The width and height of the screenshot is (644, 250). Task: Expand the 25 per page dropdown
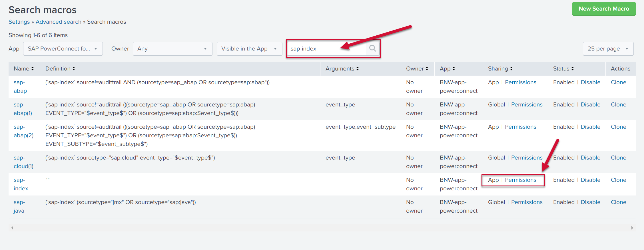(608, 49)
